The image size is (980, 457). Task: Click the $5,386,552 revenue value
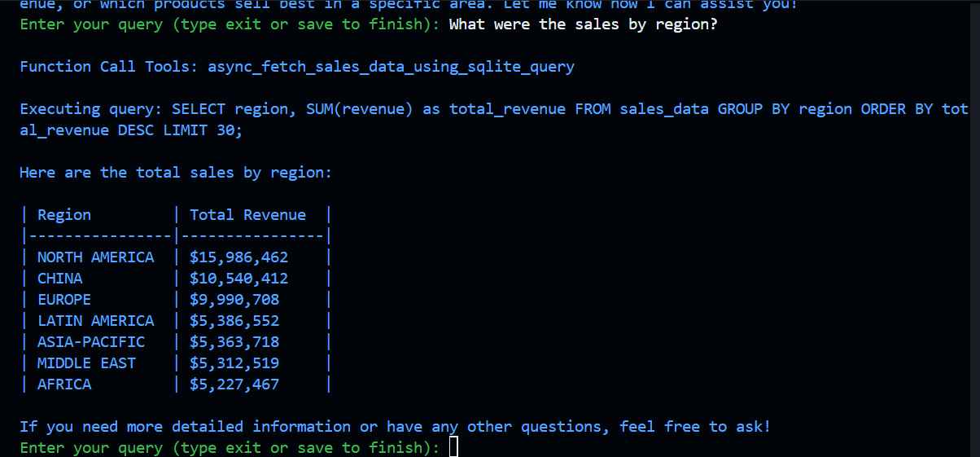click(x=234, y=321)
